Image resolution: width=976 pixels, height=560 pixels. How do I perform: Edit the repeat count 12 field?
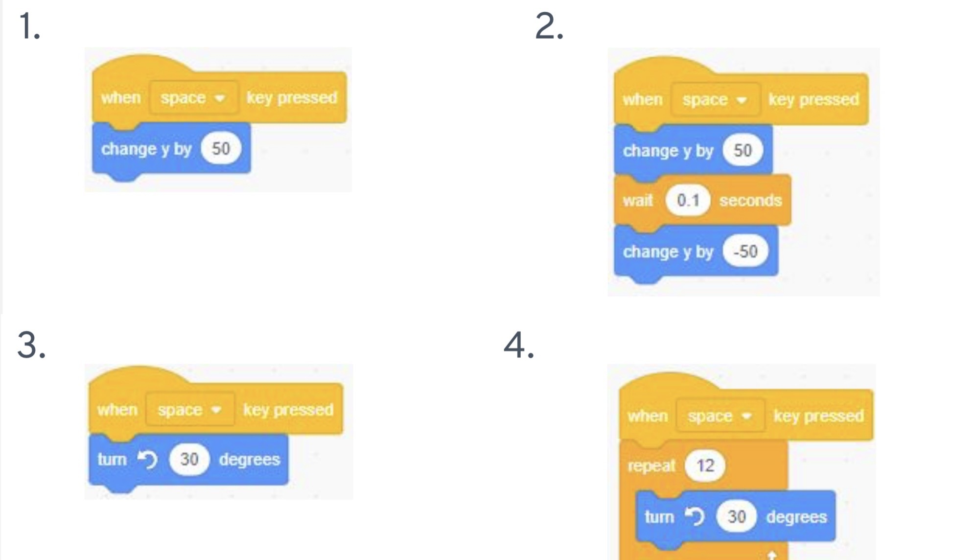pos(705,466)
